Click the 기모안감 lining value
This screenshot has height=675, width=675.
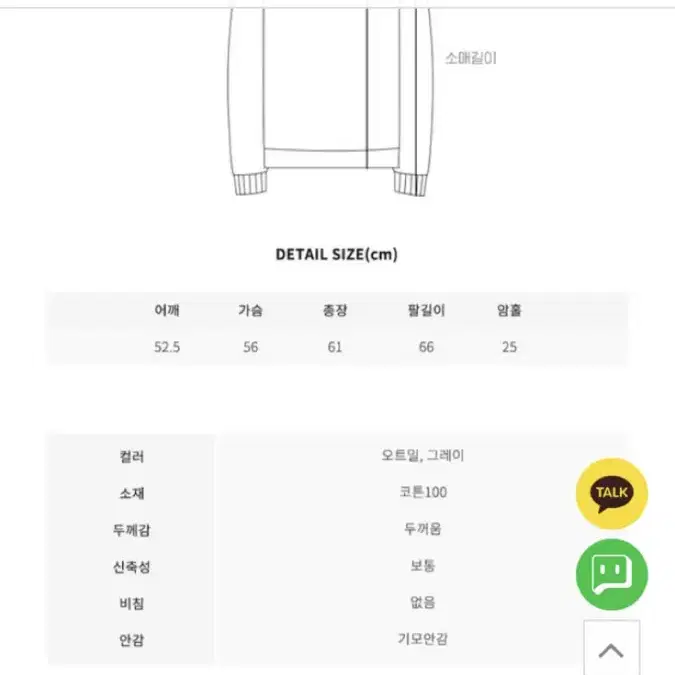pyautogui.click(x=423, y=639)
